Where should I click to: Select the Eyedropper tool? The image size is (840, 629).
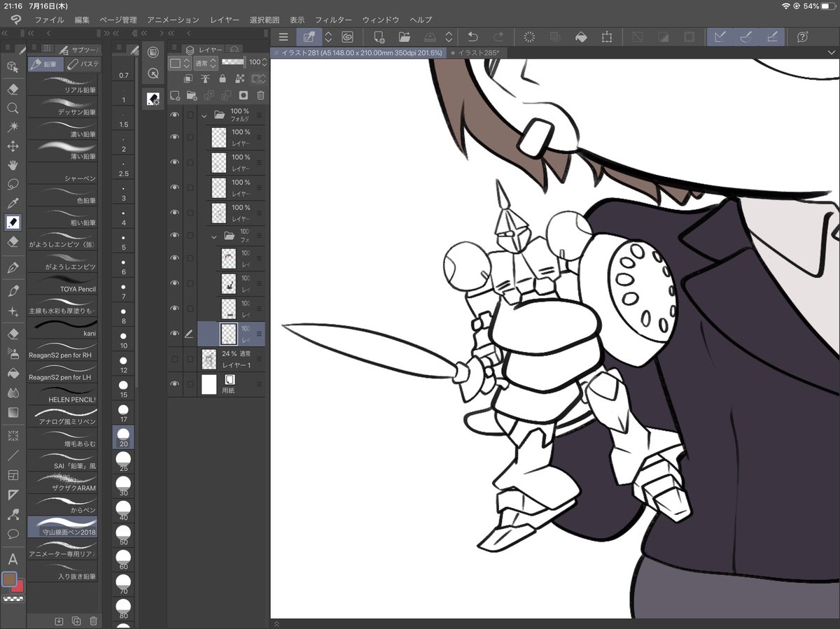click(13, 203)
